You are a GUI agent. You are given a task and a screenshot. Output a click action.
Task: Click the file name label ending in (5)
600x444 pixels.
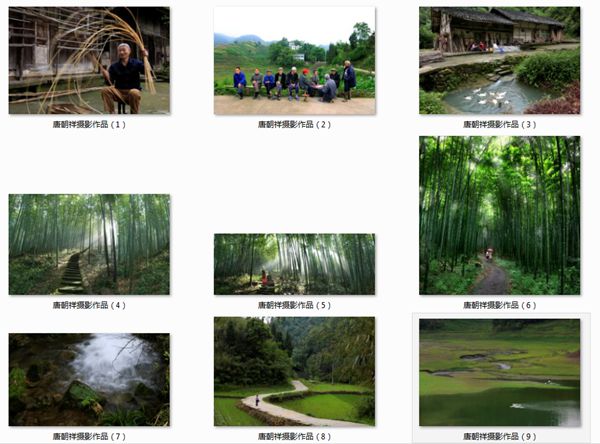[x=294, y=305]
